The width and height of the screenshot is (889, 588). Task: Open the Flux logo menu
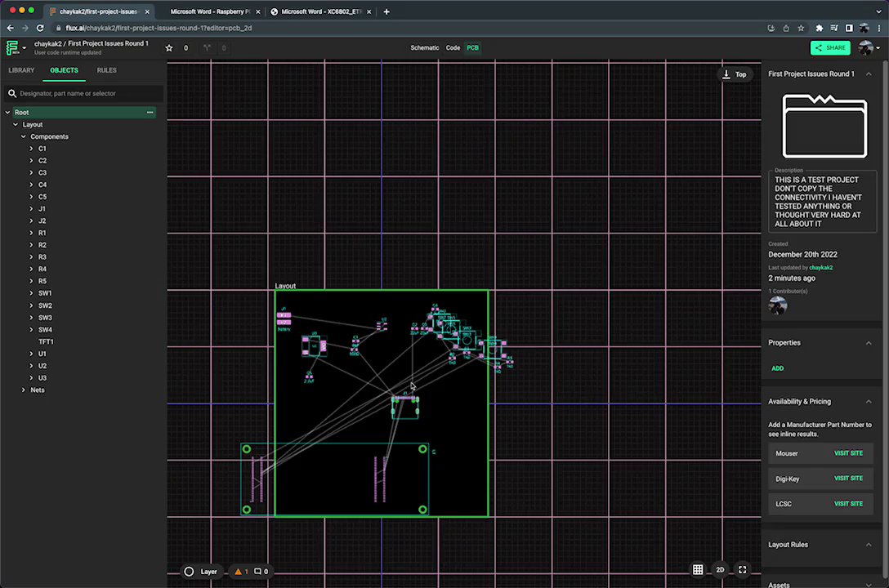click(x=12, y=47)
